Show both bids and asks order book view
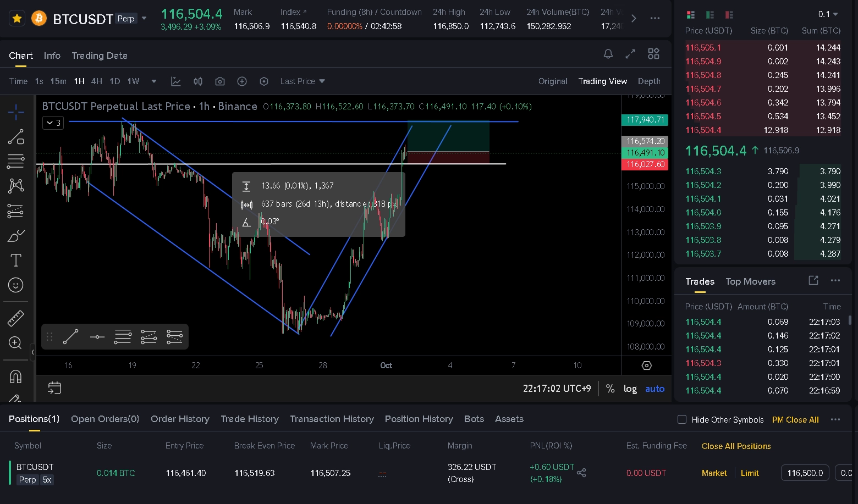 tap(691, 15)
